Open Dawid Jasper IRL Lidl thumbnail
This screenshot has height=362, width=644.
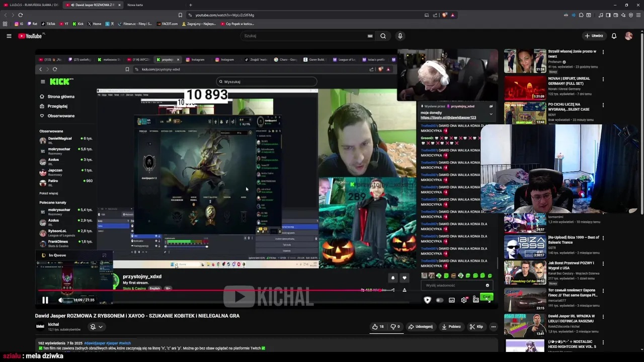tap(525, 325)
